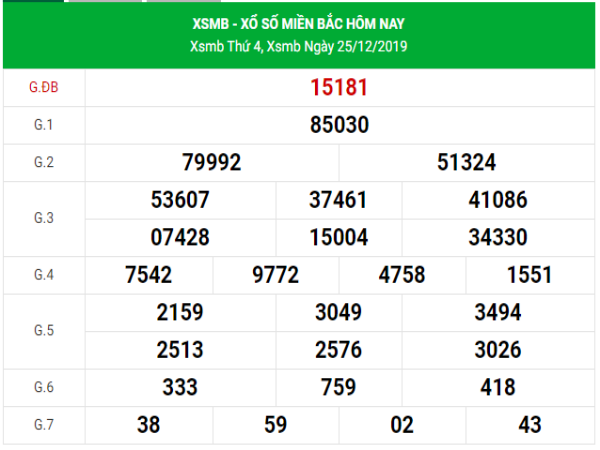Click G.5 number 3049
600x450 pixels.
pyautogui.click(x=338, y=313)
